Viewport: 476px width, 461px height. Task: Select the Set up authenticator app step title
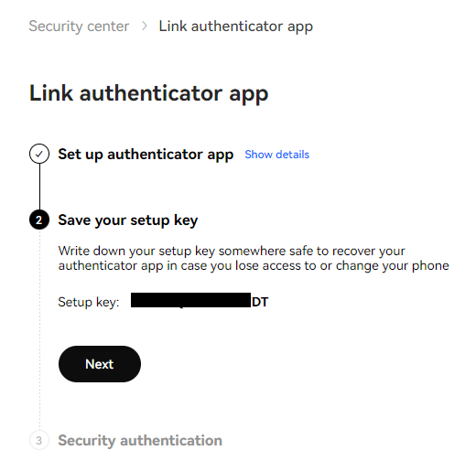tap(146, 155)
